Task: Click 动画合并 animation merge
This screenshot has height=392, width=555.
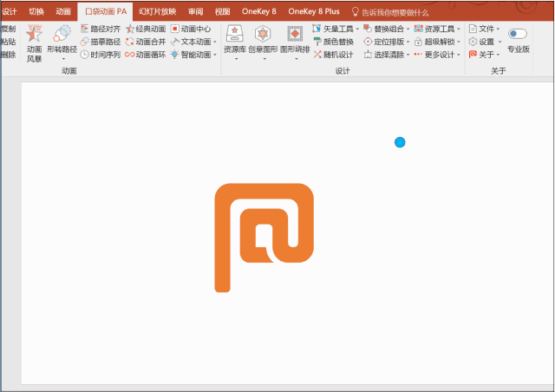Action: pyautogui.click(x=146, y=42)
